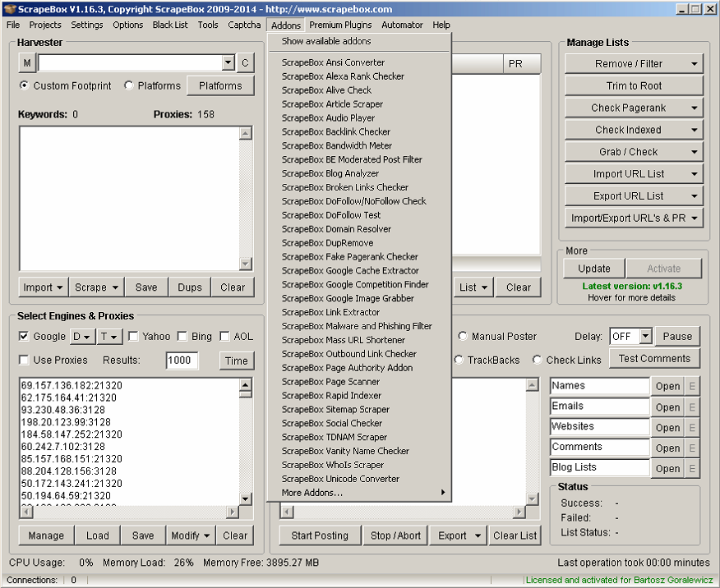720x588 pixels.
Task: Open the File menu
Action: point(13,25)
